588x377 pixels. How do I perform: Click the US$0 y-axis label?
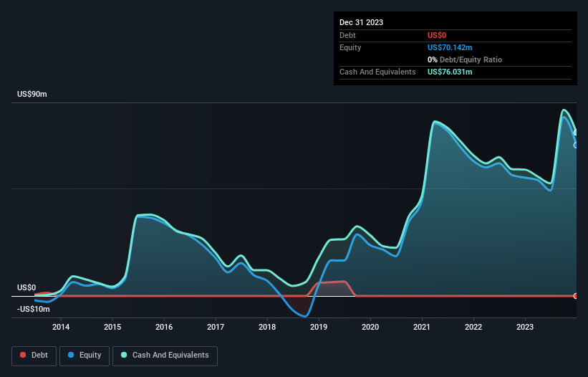[x=26, y=287]
